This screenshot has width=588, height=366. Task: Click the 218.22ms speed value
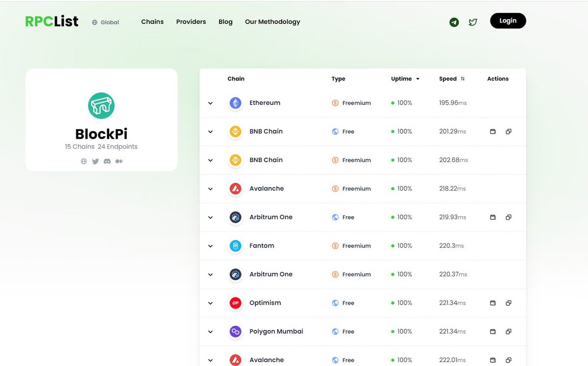(x=452, y=189)
